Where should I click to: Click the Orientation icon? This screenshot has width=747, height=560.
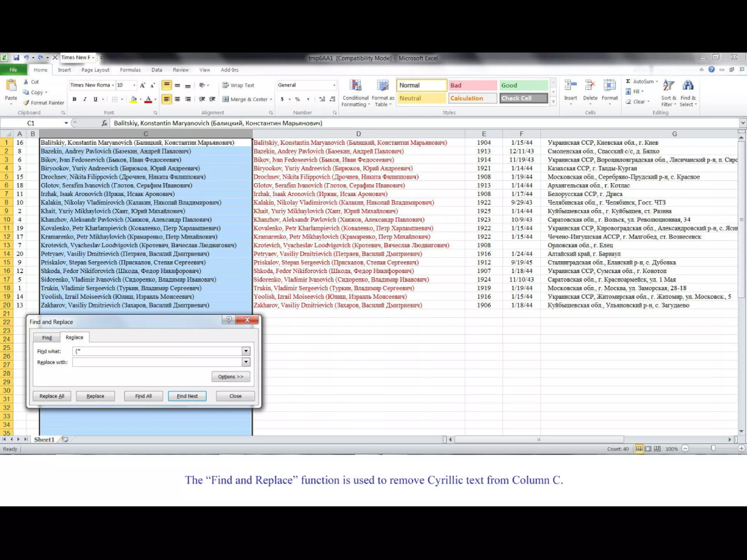pos(202,85)
